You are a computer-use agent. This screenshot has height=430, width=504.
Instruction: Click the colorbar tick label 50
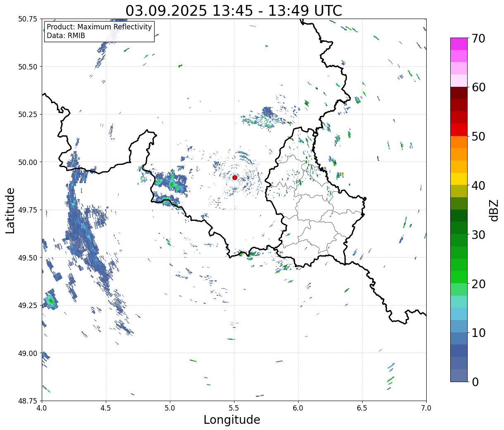(x=478, y=136)
